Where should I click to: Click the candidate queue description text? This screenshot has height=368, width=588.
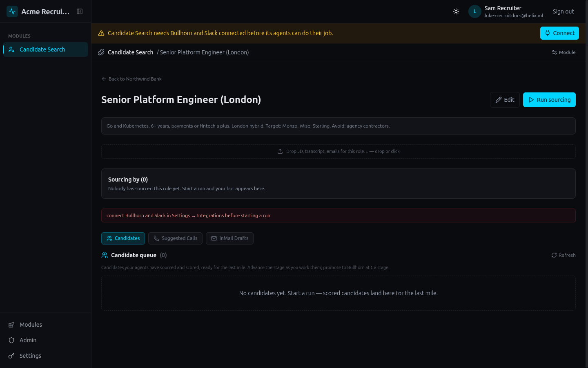tap(245, 267)
